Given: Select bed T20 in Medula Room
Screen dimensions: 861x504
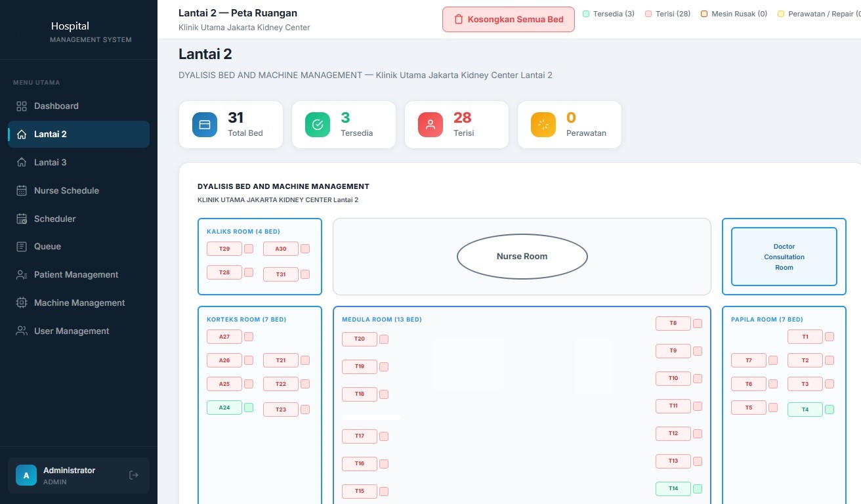Looking at the screenshot, I should [360, 339].
